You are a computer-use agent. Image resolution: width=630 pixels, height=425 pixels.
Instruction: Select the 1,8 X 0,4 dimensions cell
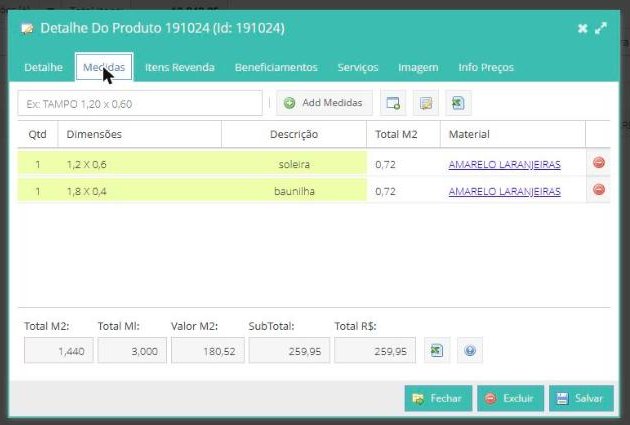(140, 191)
